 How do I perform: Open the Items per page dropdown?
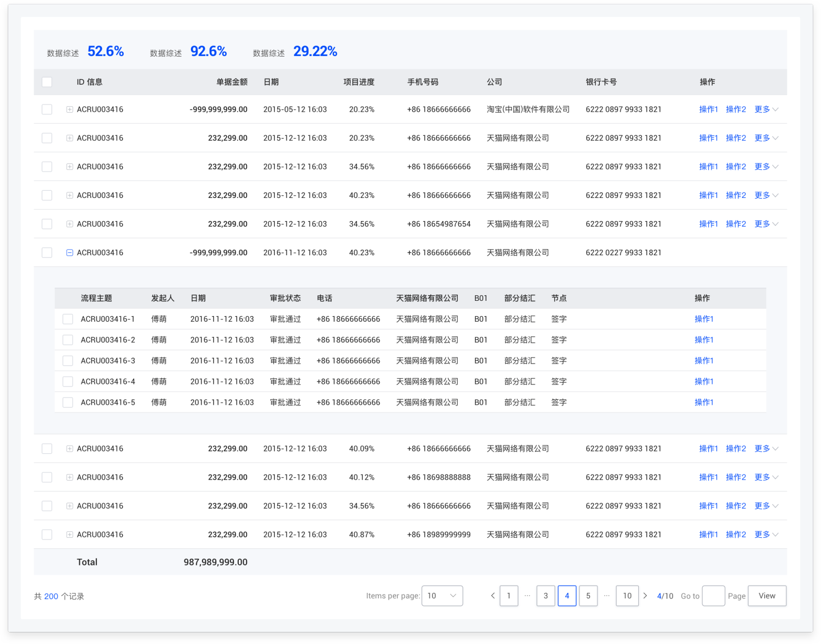[x=442, y=596]
